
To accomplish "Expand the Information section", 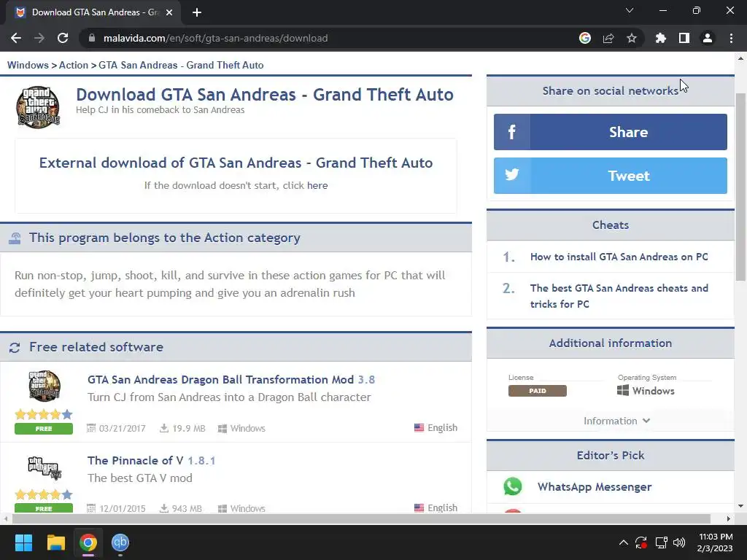I will pyautogui.click(x=617, y=421).
